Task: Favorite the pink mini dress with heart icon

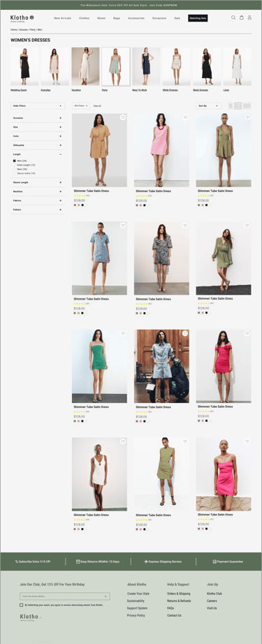Action: (x=185, y=117)
